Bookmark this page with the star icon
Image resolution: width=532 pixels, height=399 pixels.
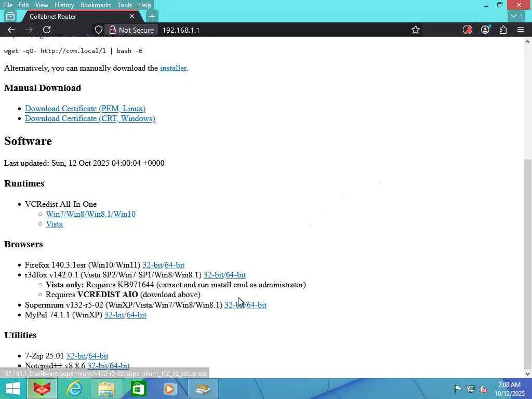tap(415, 30)
